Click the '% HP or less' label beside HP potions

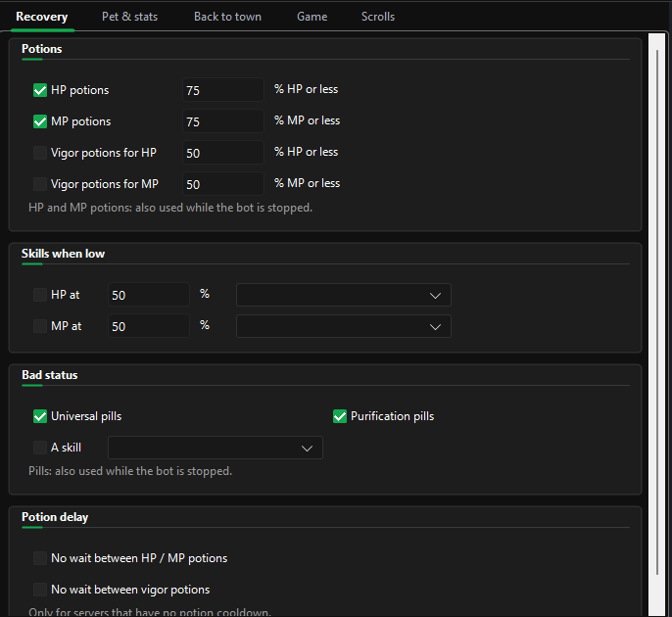tap(306, 89)
